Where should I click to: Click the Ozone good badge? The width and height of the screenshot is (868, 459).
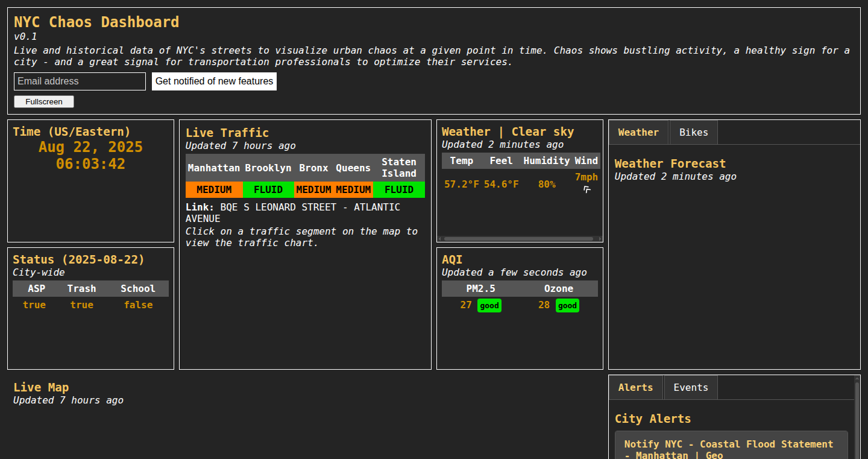567,306
